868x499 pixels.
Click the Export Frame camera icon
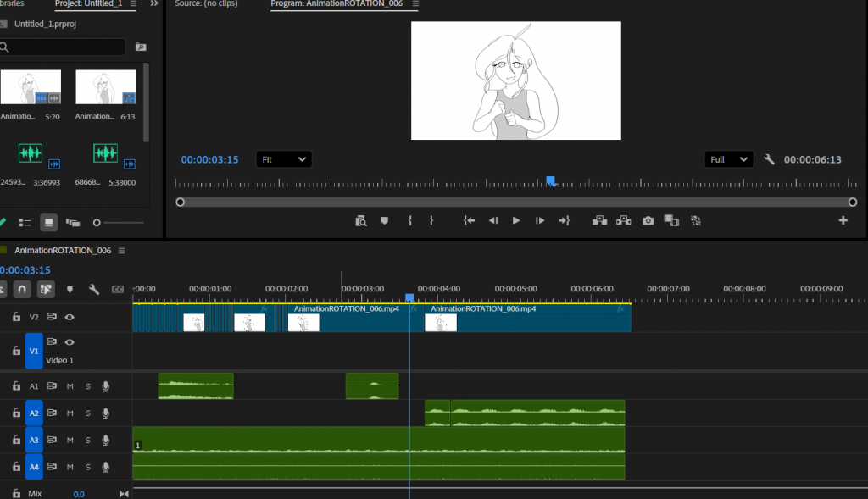click(648, 220)
